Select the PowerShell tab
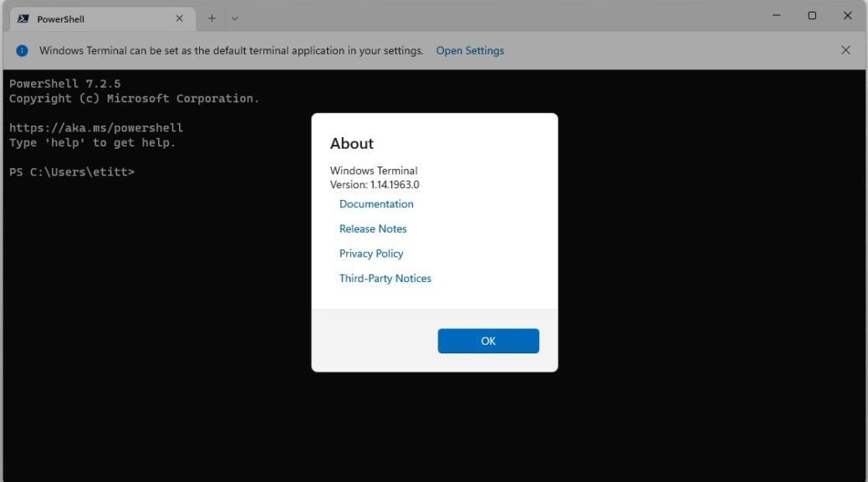Screen dimensions: 868x482 click(103, 19)
